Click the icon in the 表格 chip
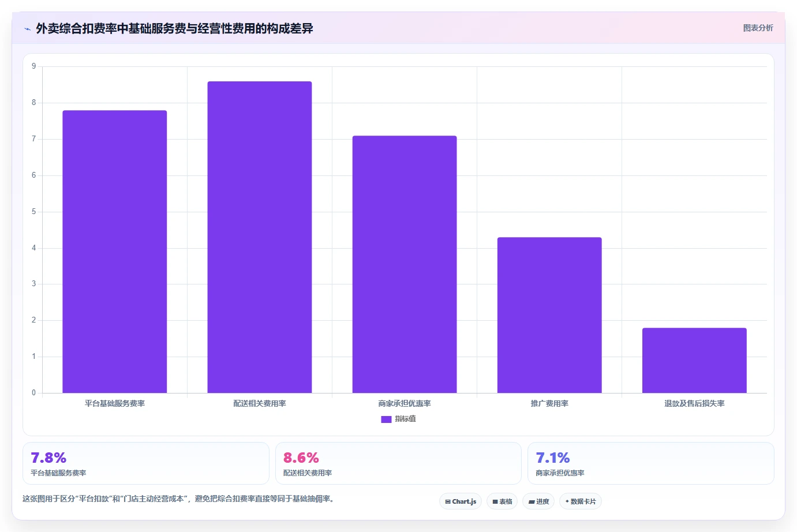Screen dimensions: 797x532 click(495, 502)
